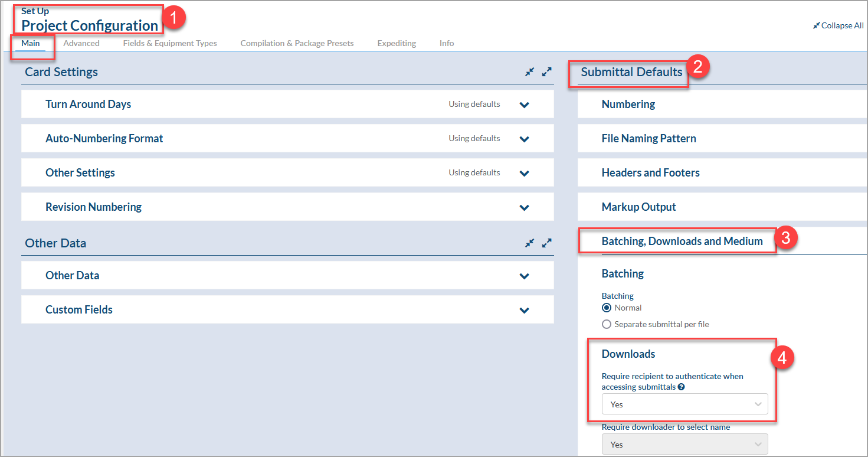Click the help icon beside accessing submittals
Image resolution: width=868 pixels, height=457 pixels.
(681, 387)
